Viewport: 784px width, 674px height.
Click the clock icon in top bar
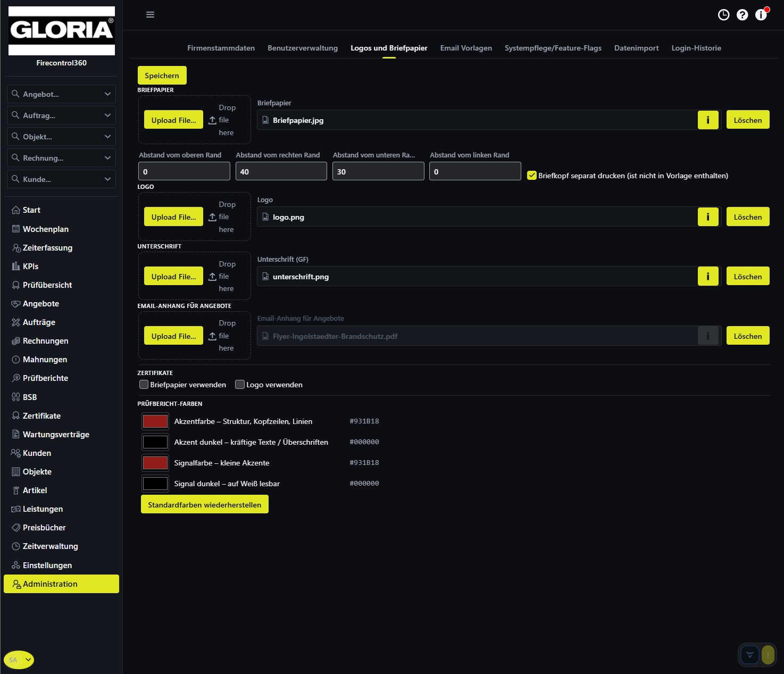723,15
